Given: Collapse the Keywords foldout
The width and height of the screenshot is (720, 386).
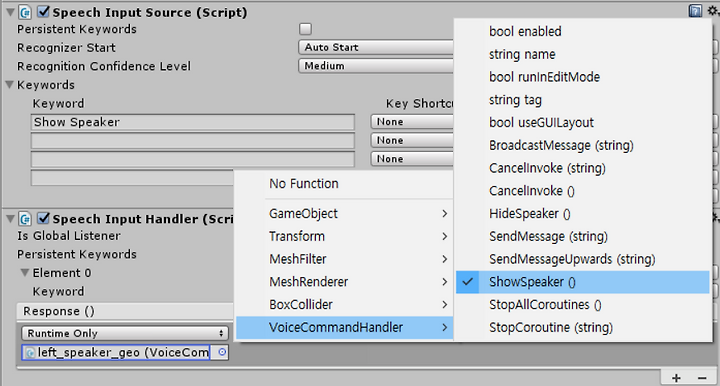Looking at the screenshot, I should point(9,84).
